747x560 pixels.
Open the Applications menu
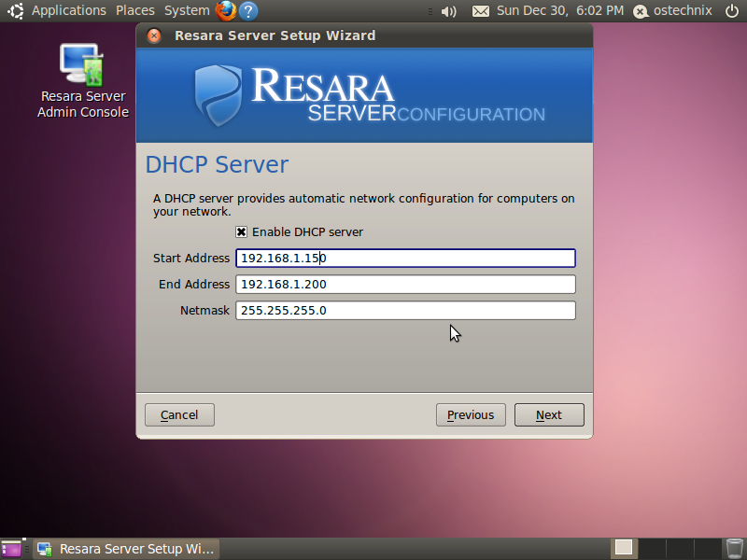pos(68,10)
